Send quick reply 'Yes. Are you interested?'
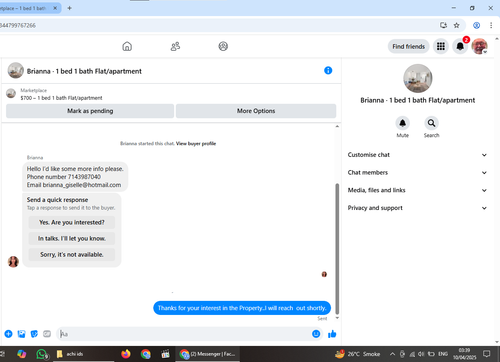The width and height of the screenshot is (500, 362). [x=72, y=222]
